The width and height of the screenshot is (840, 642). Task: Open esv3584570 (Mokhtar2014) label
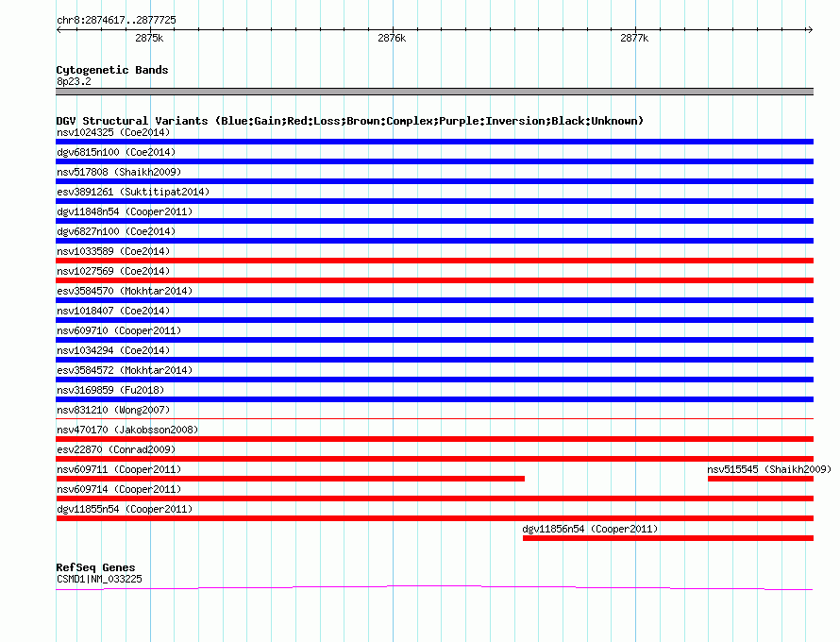click(x=125, y=291)
